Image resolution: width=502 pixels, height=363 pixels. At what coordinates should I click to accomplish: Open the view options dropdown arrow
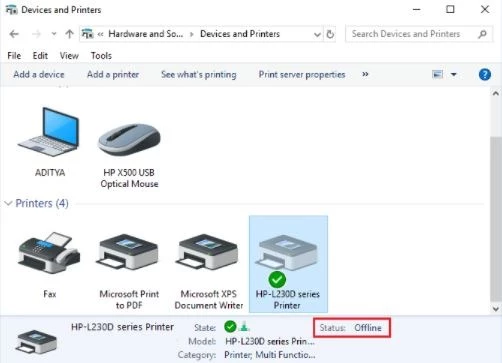[x=454, y=74]
